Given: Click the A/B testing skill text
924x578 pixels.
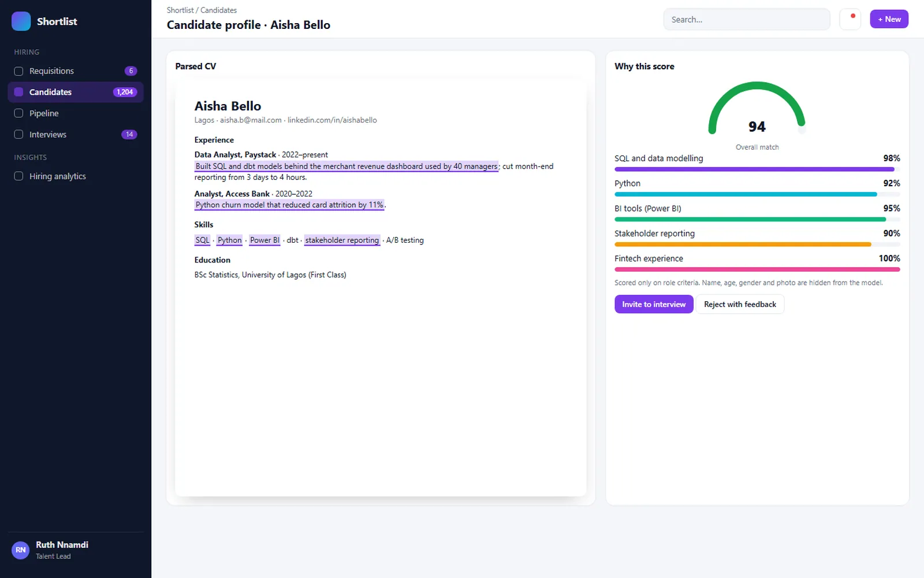Looking at the screenshot, I should [x=405, y=240].
